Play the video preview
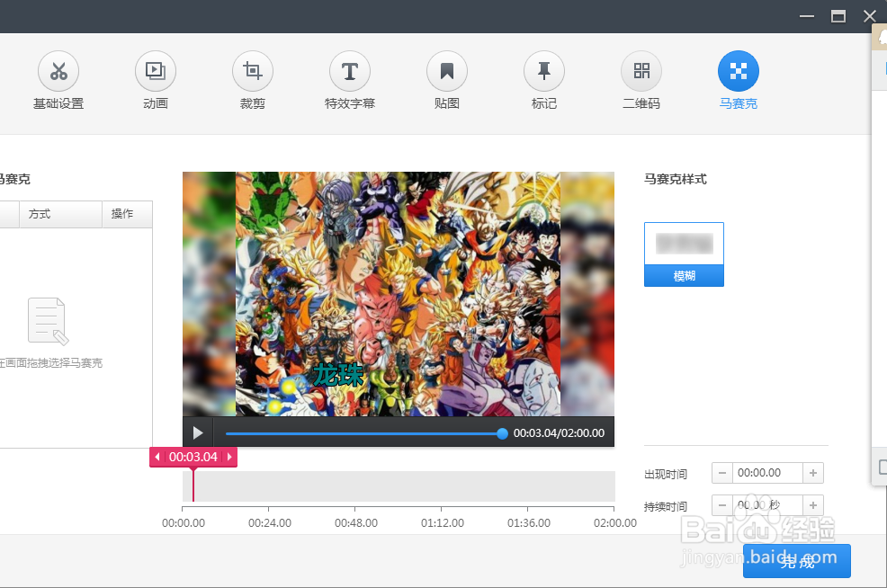Screen dimensions: 887x588 pyautogui.click(x=197, y=433)
